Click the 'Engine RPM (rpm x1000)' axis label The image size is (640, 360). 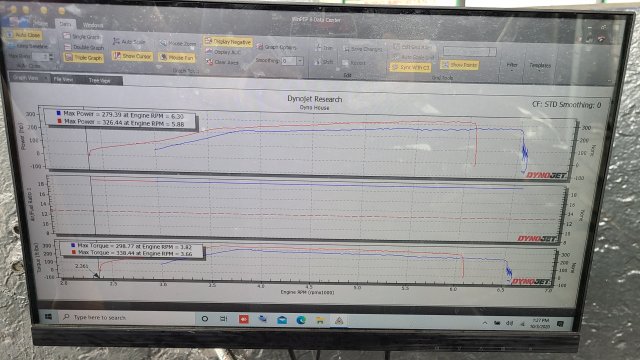coord(307,292)
